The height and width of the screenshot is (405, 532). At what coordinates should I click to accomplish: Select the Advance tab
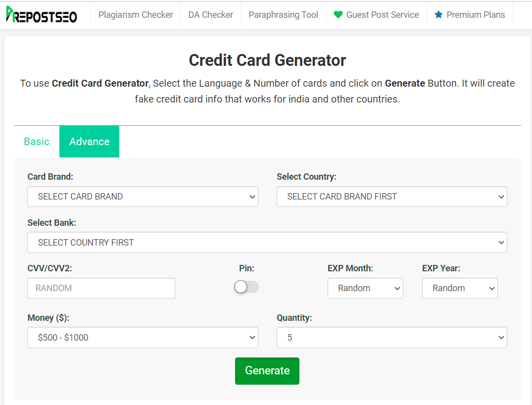point(89,142)
